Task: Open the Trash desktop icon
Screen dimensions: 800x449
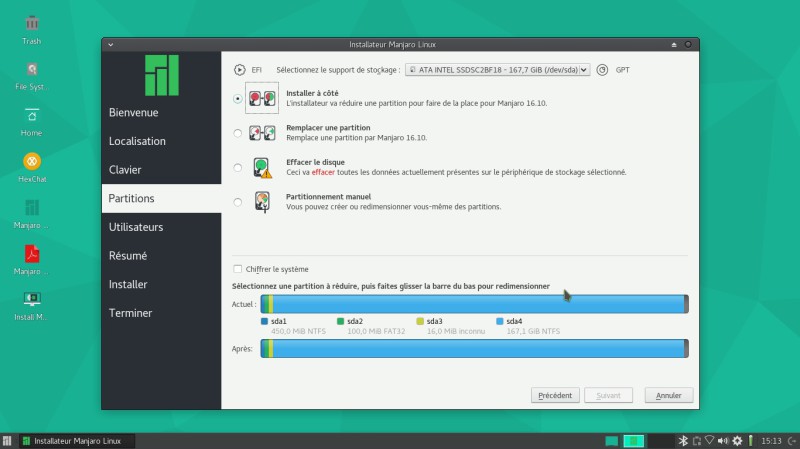Action: click(32, 23)
